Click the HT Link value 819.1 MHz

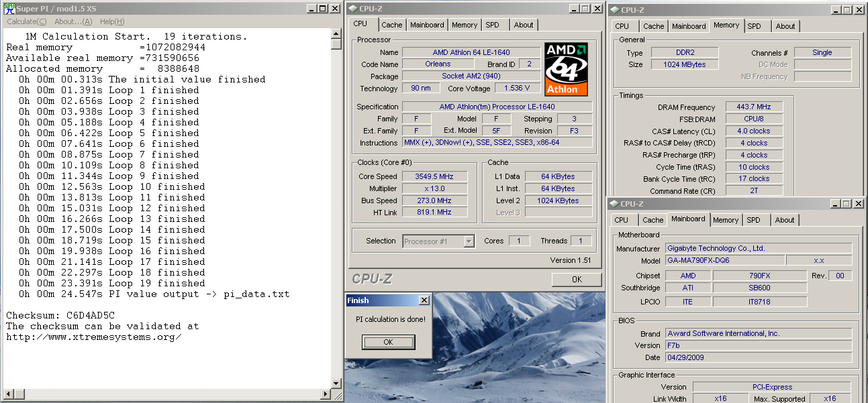tap(434, 213)
